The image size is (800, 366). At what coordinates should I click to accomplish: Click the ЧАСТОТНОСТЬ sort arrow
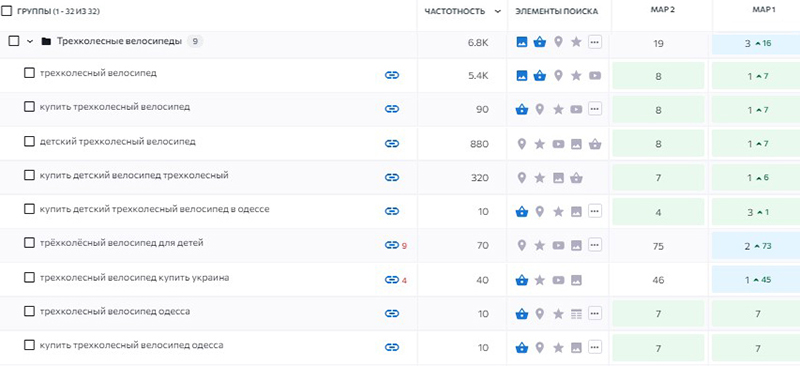(x=497, y=12)
